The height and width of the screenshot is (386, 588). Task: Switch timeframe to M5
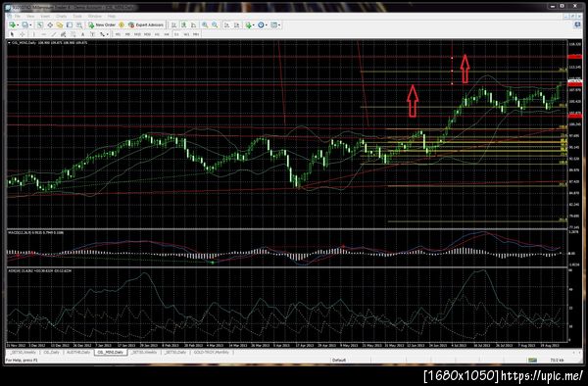point(127,34)
